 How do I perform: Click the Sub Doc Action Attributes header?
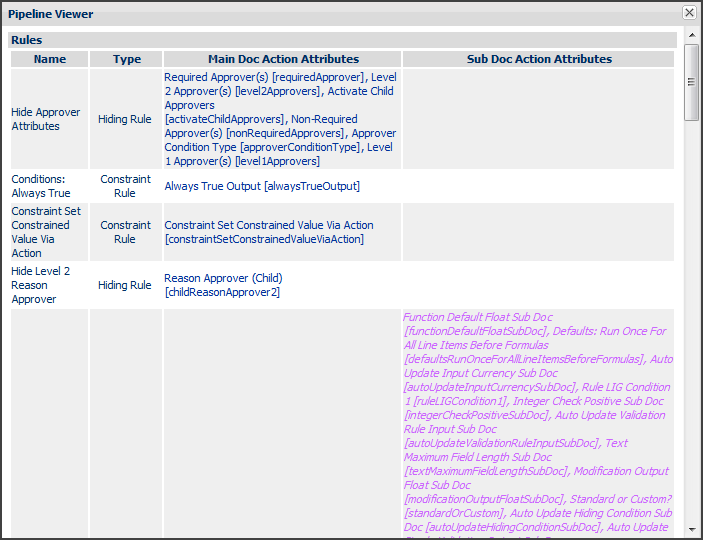pyautogui.click(x=539, y=59)
